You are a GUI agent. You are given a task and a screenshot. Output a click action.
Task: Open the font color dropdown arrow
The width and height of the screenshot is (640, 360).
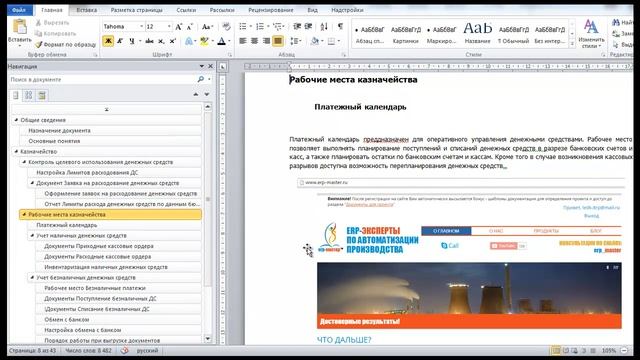coord(229,41)
